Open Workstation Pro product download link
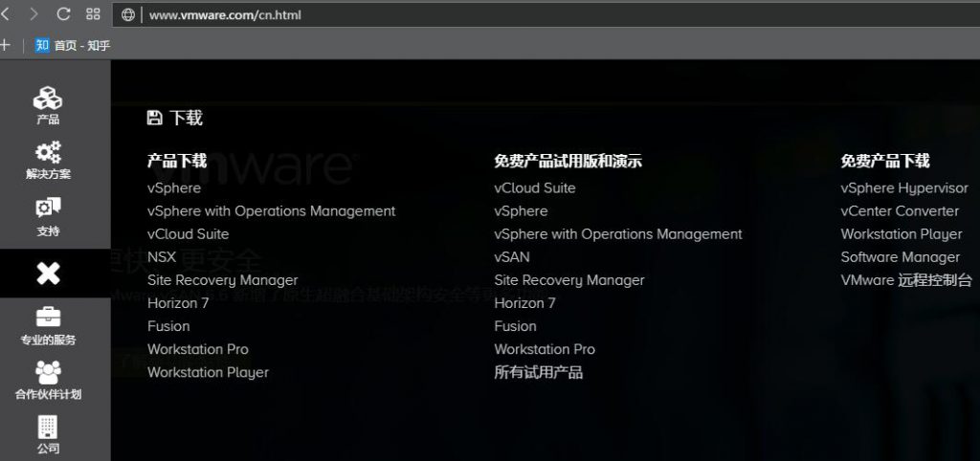The image size is (980, 461). tap(198, 349)
